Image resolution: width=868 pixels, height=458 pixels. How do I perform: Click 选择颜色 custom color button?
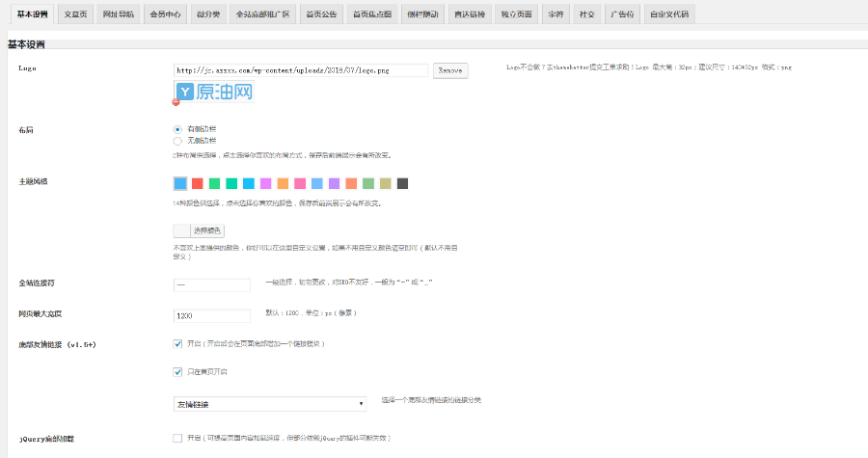(x=199, y=230)
